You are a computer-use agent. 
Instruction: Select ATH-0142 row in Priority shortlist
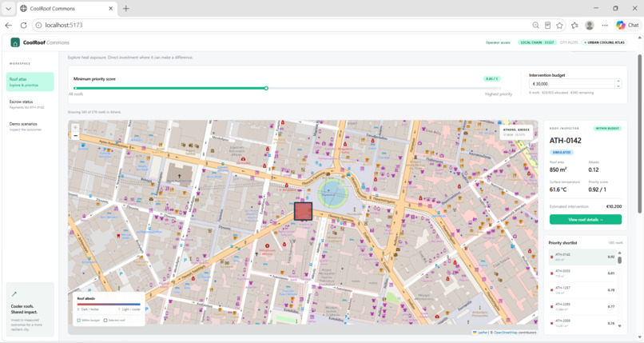point(582,257)
